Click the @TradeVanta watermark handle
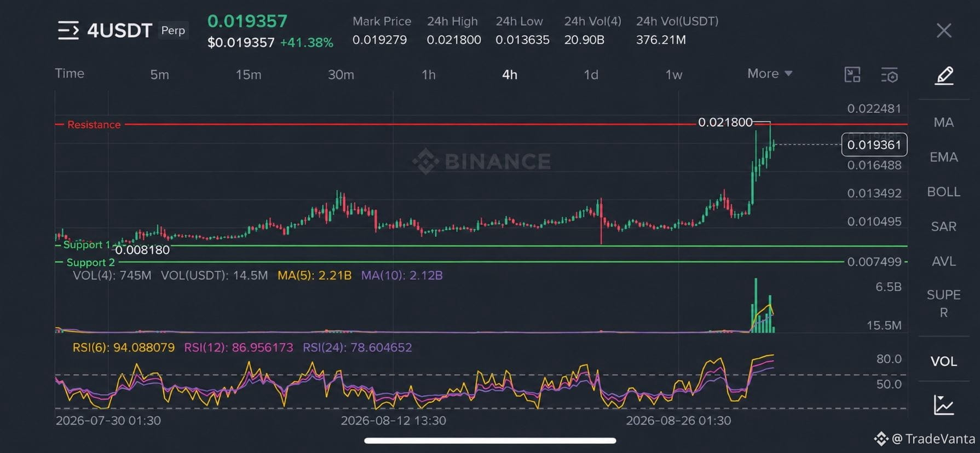 (933, 439)
